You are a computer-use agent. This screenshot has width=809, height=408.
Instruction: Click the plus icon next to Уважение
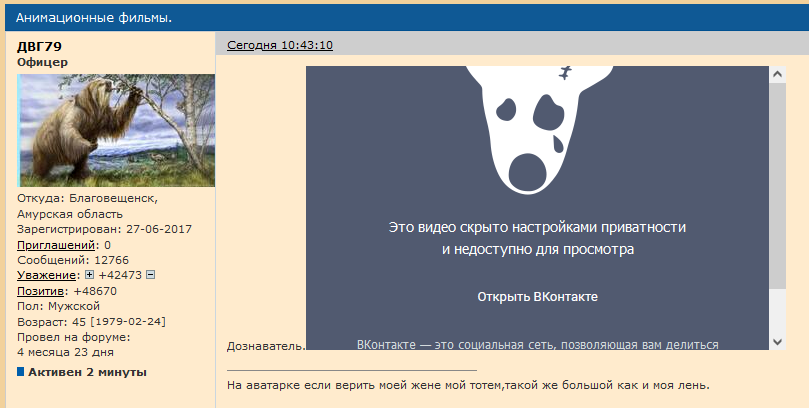click(89, 275)
